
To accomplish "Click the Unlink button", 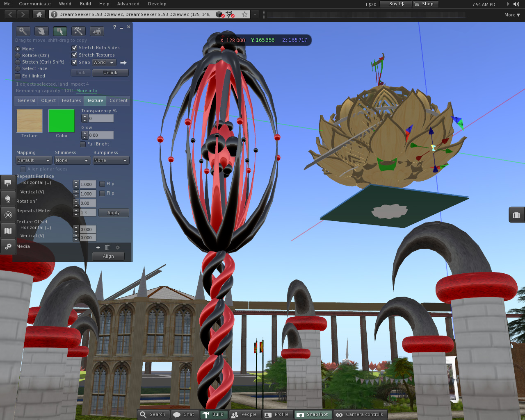I will click(110, 73).
